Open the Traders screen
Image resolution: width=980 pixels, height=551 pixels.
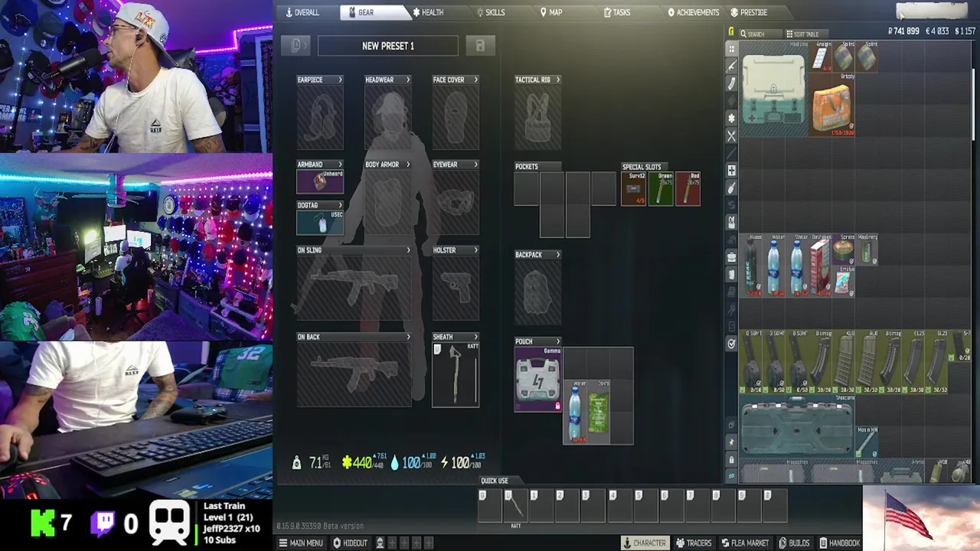(694, 543)
